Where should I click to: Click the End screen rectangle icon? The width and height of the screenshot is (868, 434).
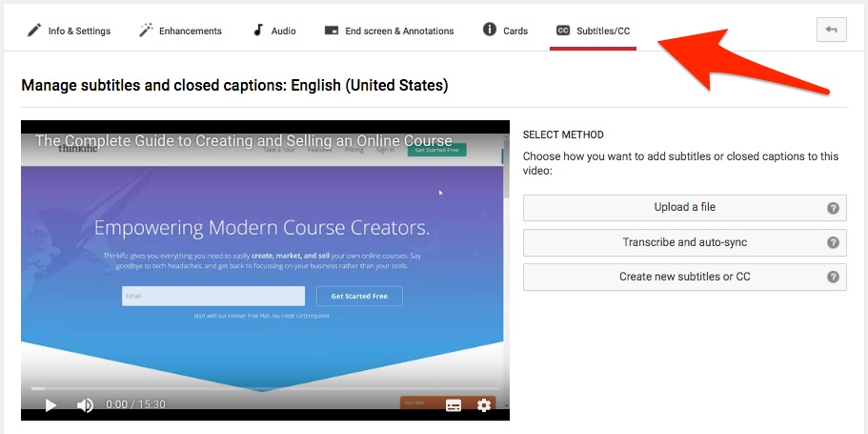click(x=331, y=31)
